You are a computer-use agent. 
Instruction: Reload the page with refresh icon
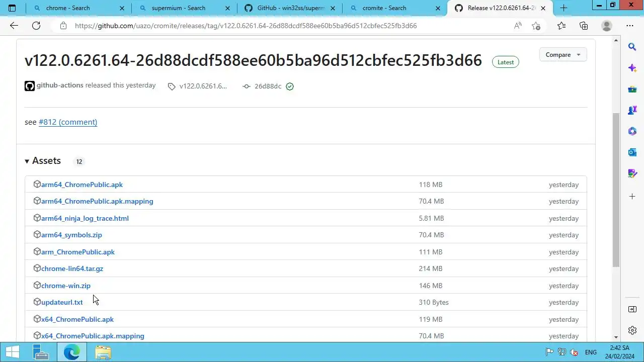pos(36,26)
